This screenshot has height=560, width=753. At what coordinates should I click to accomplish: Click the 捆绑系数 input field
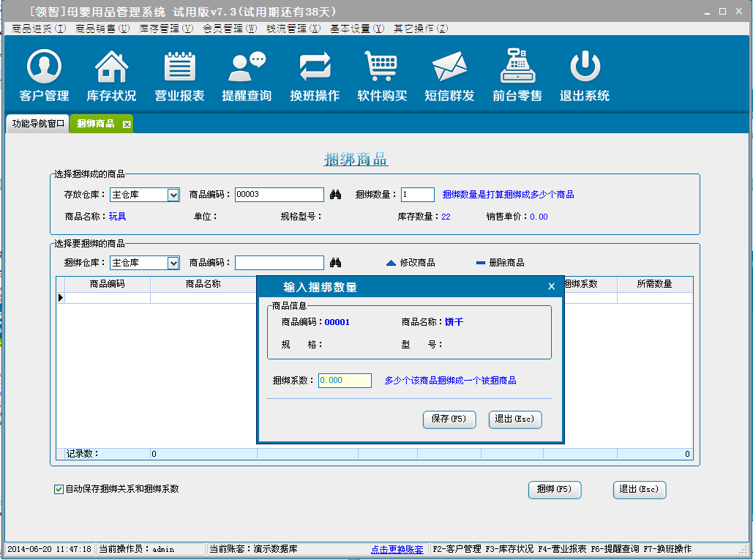pyautogui.click(x=345, y=381)
